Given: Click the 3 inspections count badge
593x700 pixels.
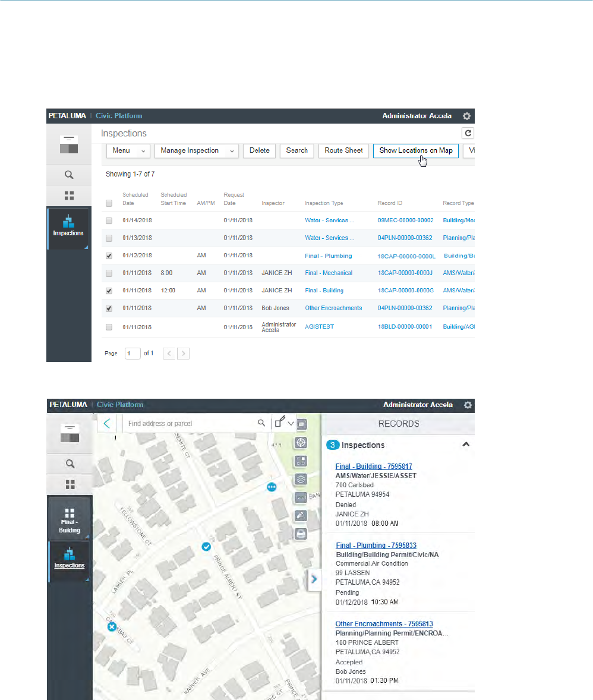Looking at the screenshot, I should [x=333, y=445].
